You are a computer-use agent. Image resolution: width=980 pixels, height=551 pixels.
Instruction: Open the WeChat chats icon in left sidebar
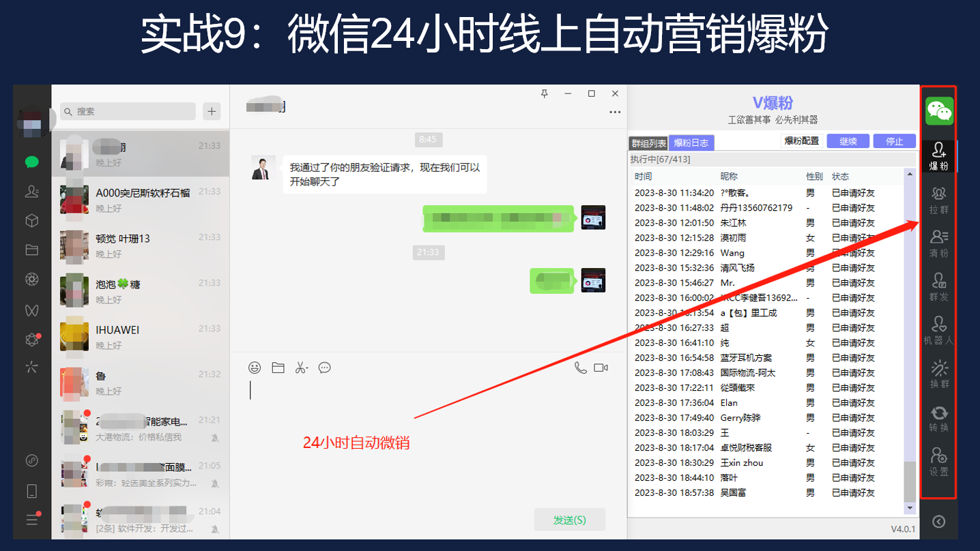point(31,162)
